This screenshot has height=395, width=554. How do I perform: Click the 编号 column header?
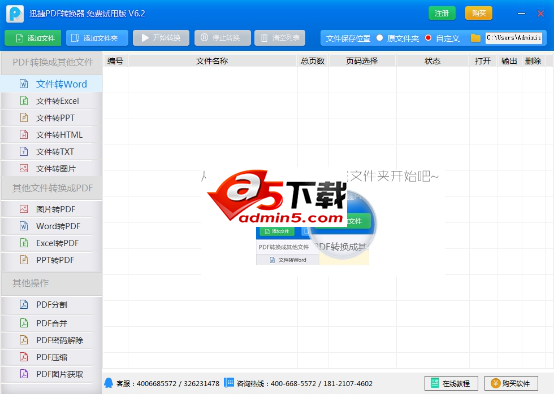(116, 61)
